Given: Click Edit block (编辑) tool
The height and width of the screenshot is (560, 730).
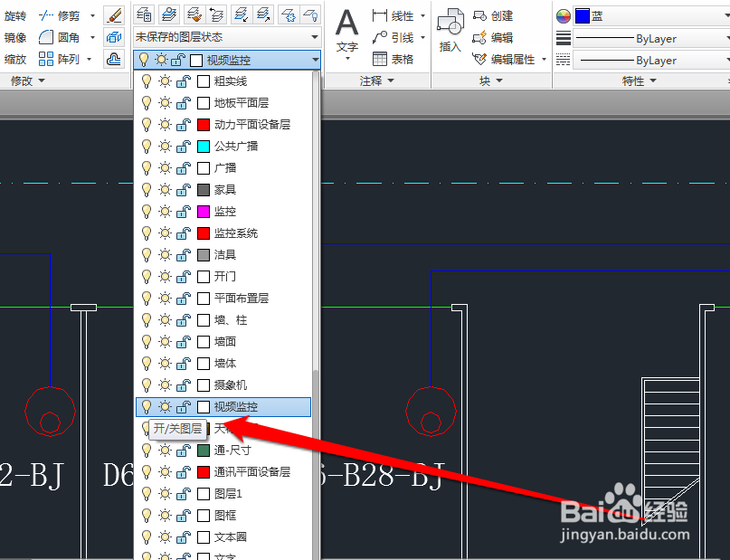Looking at the screenshot, I should pyautogui.click(x=493, y=37).
